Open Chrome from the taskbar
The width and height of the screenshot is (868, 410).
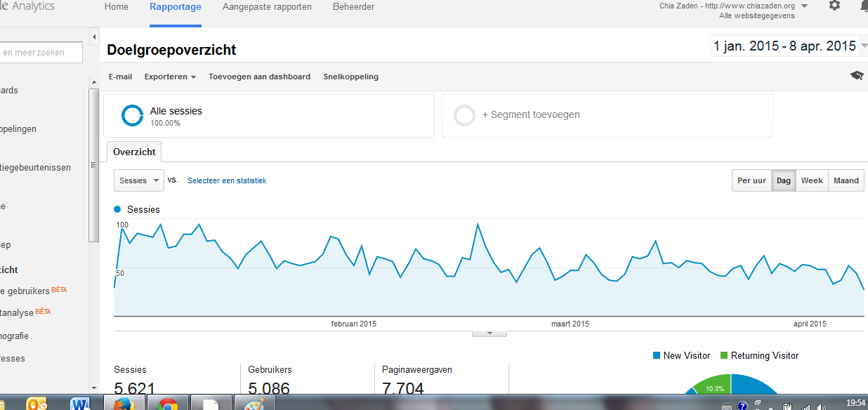tap(167, 405)
